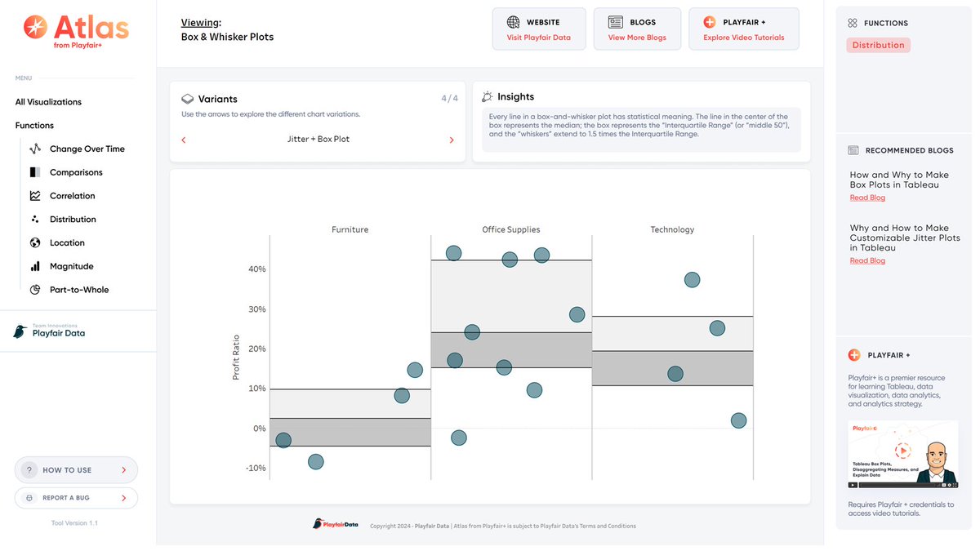
Task: Click the Insights lightbulb icon
Action: pos(488,96)
